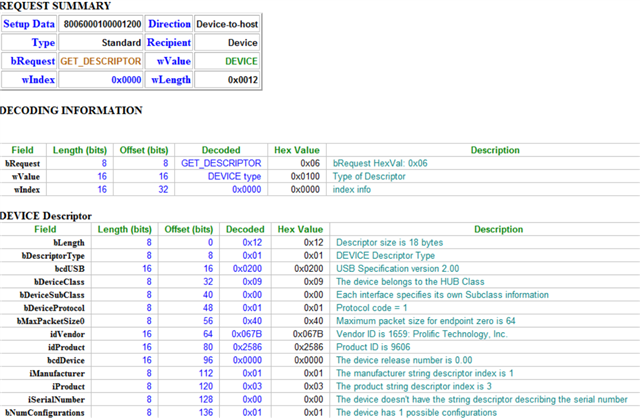The image size is (640, 418).
Task: Select the Standard type value
Action: pyautogui.click(x=121, y=42)
